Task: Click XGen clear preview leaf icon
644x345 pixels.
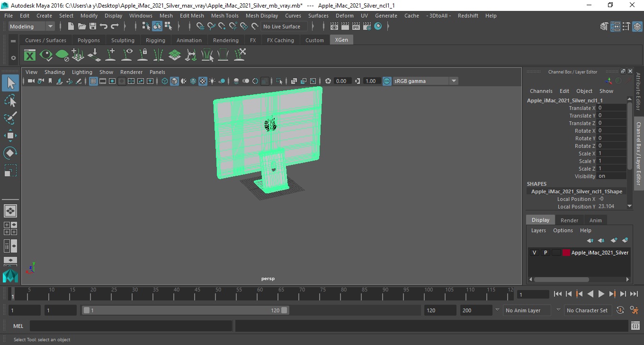Action: [x=62, y=55]
